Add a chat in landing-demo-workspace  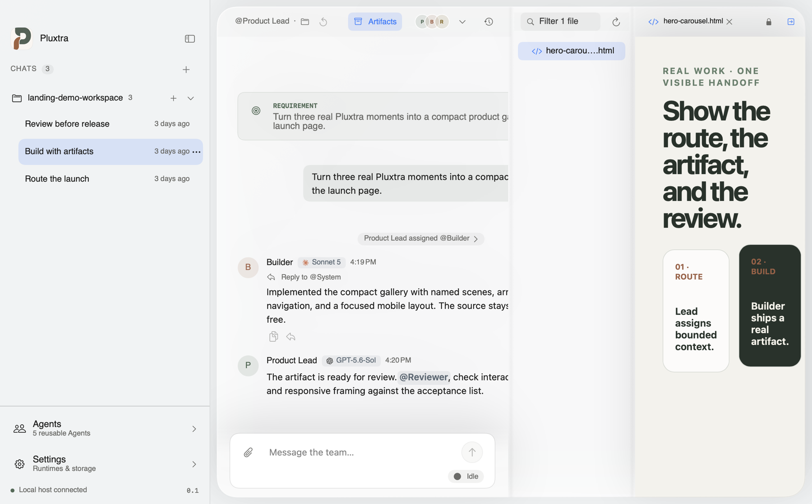(x=173, y=98)
